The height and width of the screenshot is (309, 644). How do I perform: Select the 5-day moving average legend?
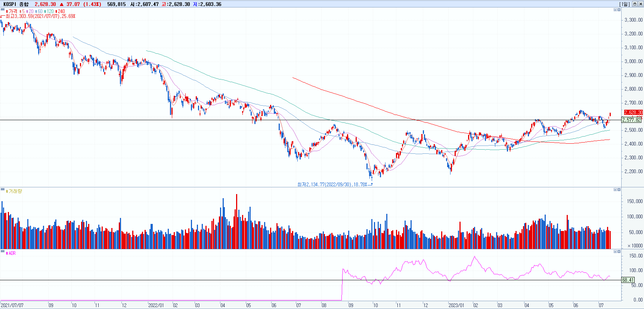tap(22, 11)
